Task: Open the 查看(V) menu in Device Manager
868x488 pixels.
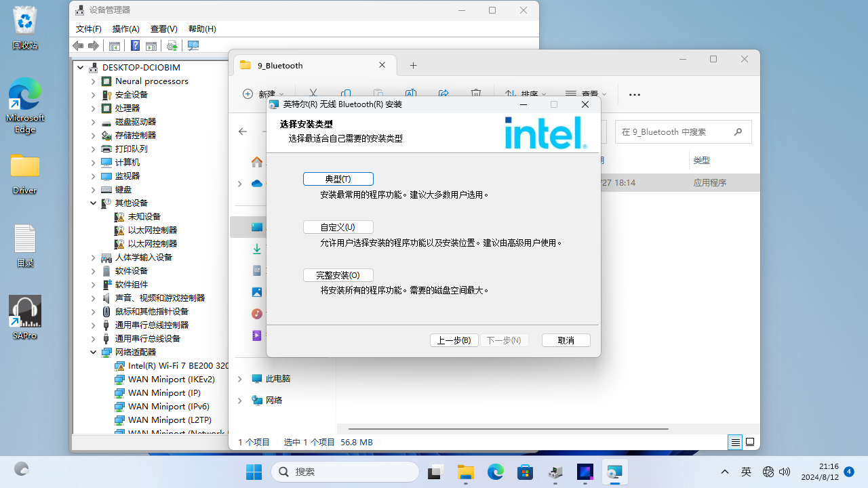Action: click(x=163, y=29)
